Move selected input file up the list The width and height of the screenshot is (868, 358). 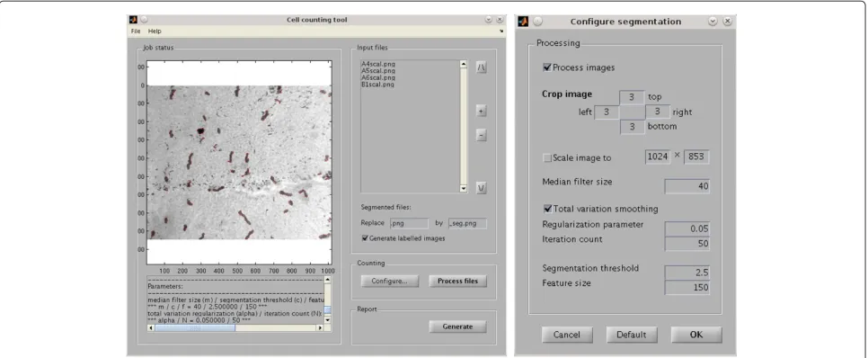point(482,67)
